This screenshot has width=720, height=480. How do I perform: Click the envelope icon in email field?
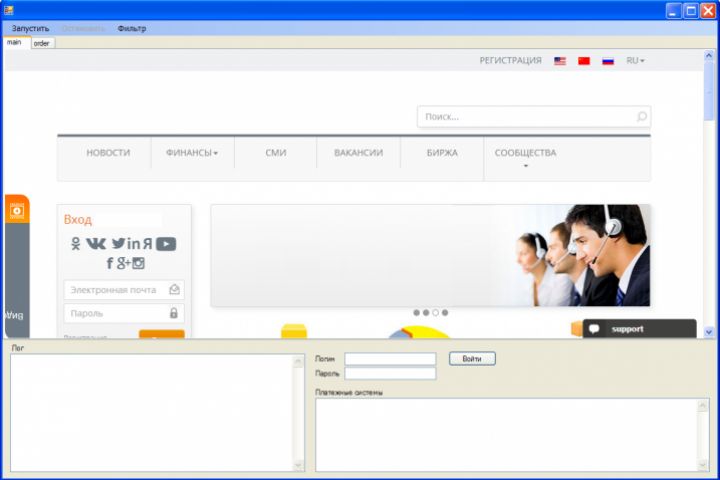(x=174, y=289)
